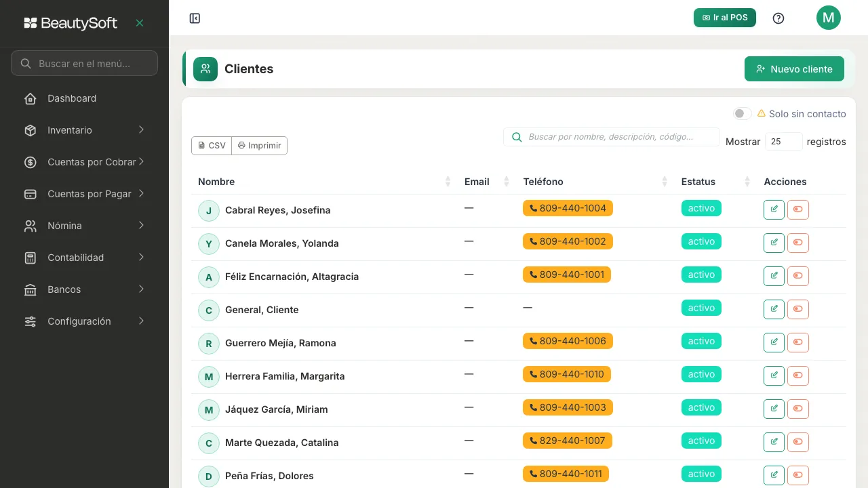
Task: Open the Inventario menu item
Action: tap(84, 130)
